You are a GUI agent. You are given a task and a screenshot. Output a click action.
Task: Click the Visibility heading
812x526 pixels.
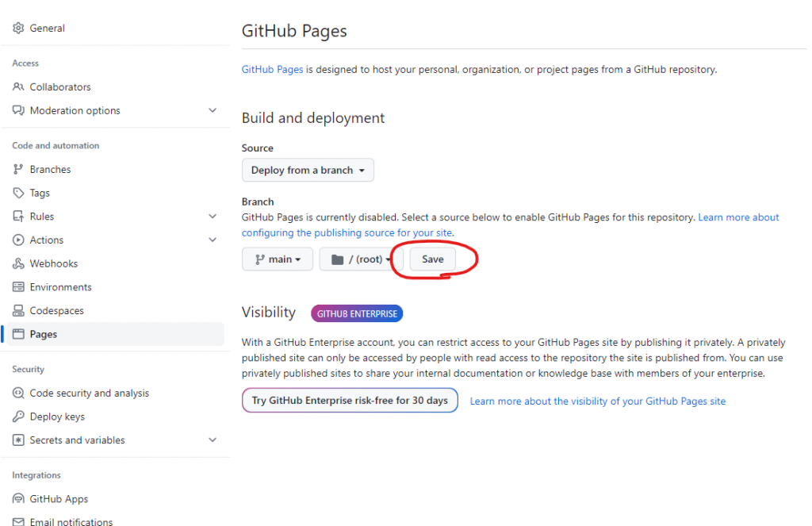pyautogui.click(x=268, y=313)
